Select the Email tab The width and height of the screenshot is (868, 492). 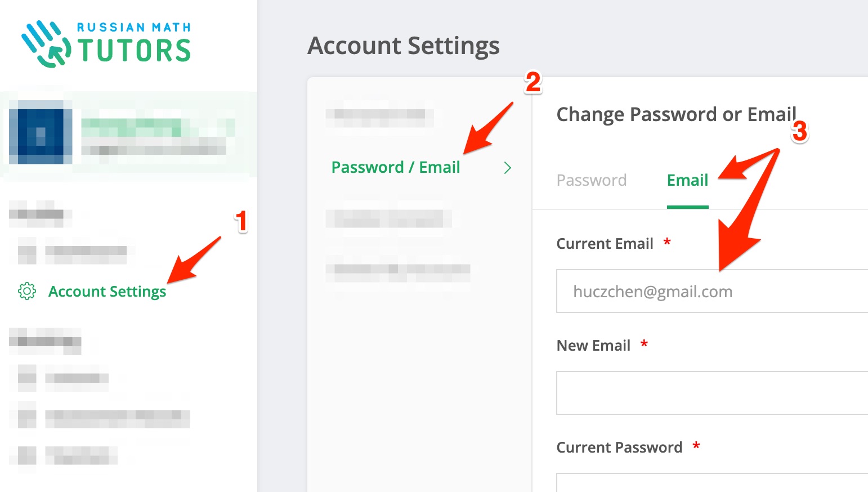point(687,180)
